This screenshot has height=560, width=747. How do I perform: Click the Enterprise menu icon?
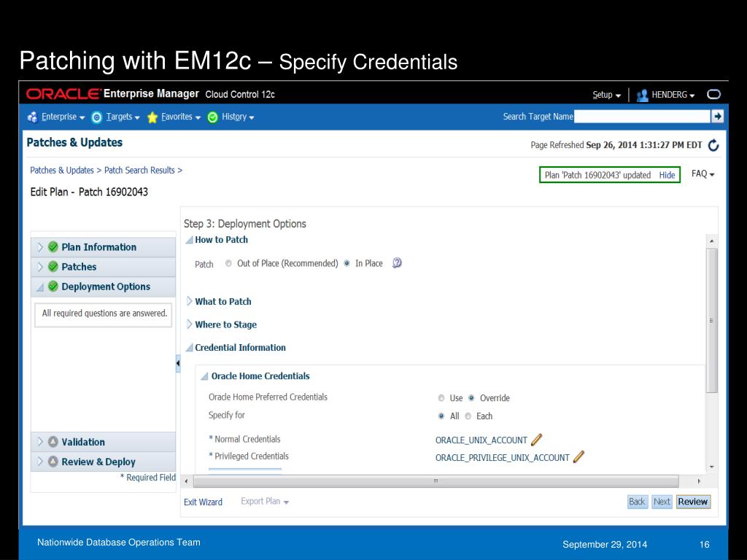pos(32,117)
